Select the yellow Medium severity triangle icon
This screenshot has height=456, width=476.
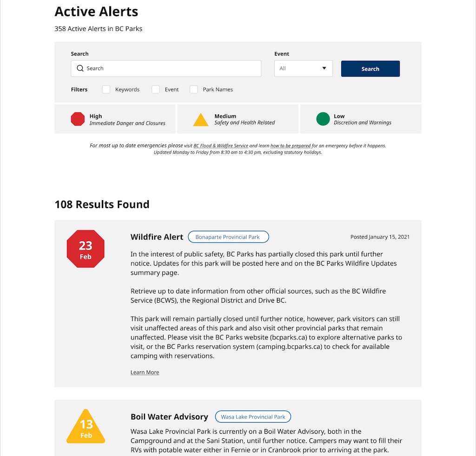(201, 119)
